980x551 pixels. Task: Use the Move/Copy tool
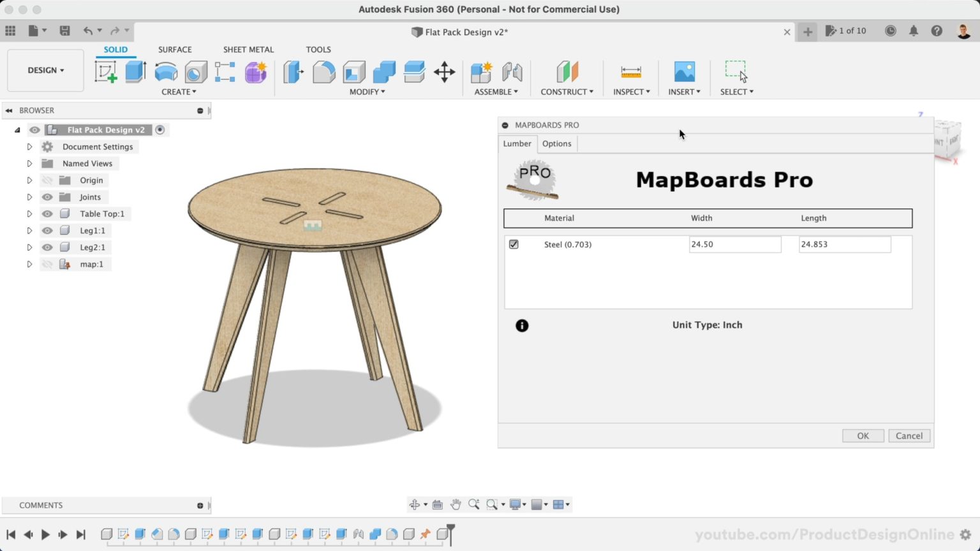[445, 73]
